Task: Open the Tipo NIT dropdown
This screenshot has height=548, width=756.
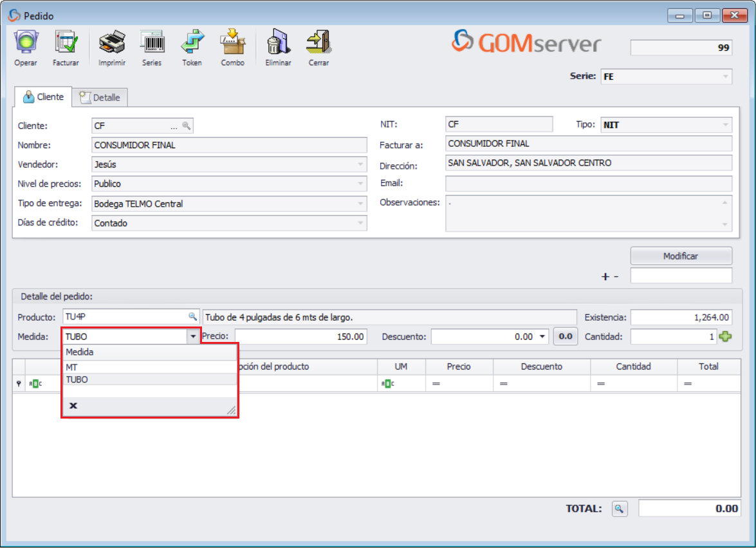Action: tap(725, 124)
